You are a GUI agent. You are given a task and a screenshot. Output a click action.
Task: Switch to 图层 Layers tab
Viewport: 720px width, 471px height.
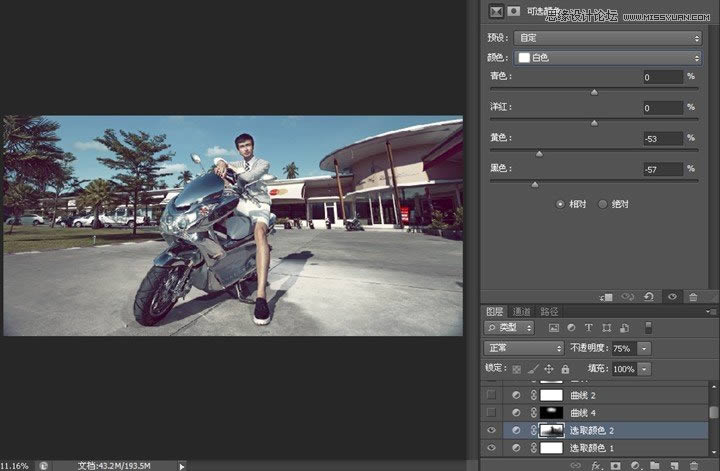pyautogui.click(x=495, y=312)
